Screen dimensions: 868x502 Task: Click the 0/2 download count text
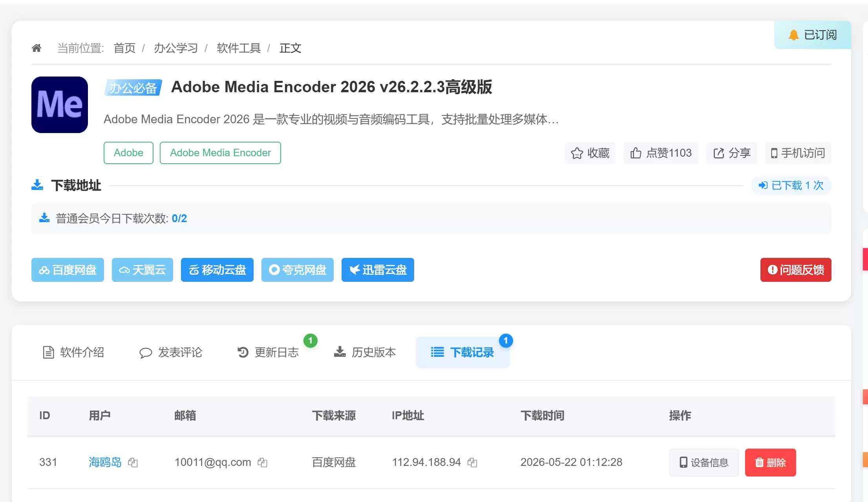coord(179,219)
